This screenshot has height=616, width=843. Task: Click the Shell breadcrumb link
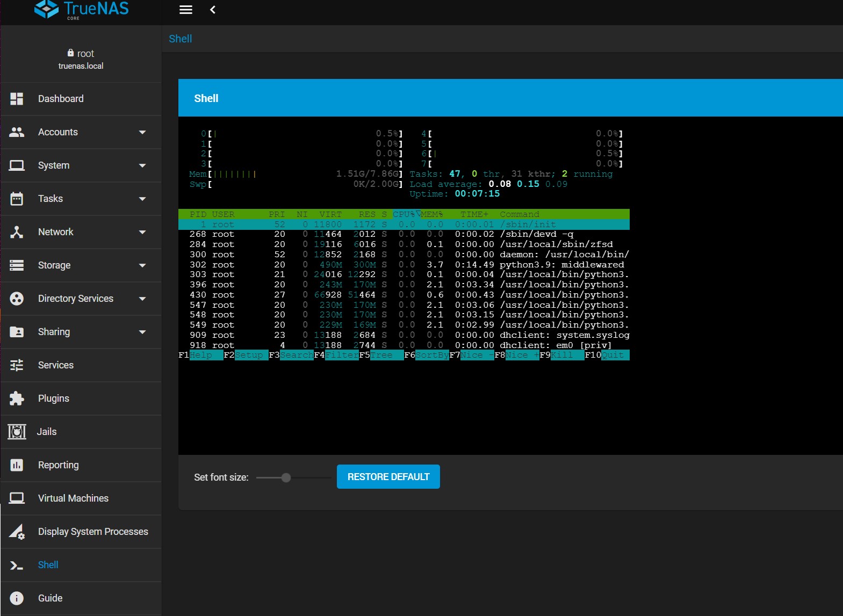point(181,39)
